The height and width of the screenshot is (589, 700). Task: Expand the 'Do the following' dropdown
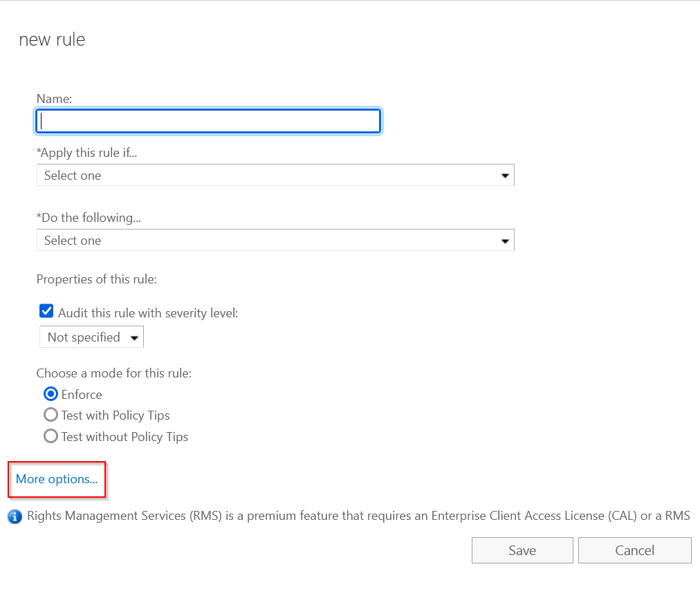(x=275, y=241)
